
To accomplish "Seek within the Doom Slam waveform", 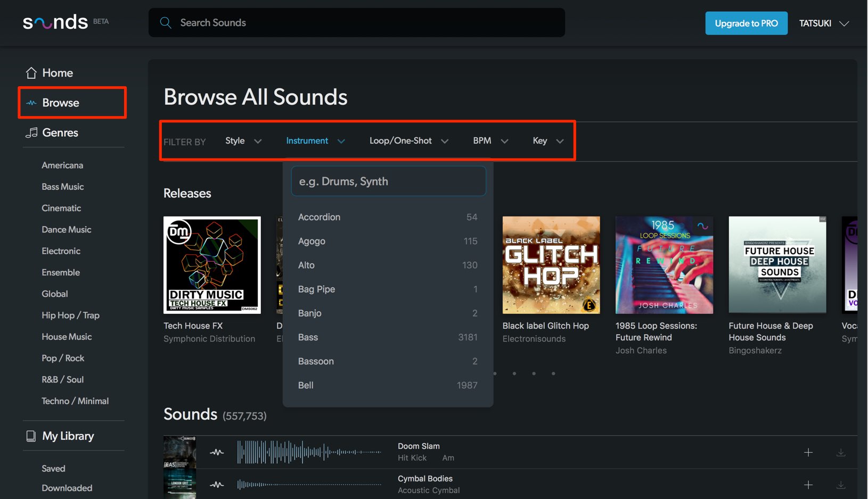I will (x=309, y=452).
